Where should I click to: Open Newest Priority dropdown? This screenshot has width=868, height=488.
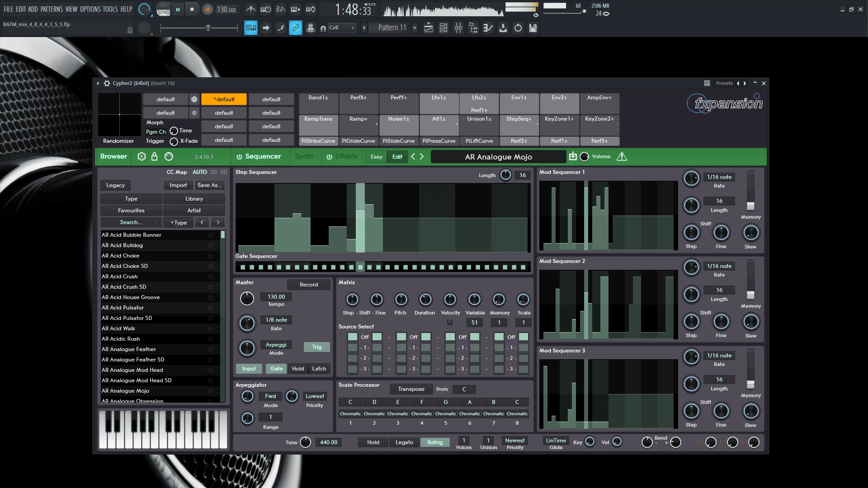[515, 441]
